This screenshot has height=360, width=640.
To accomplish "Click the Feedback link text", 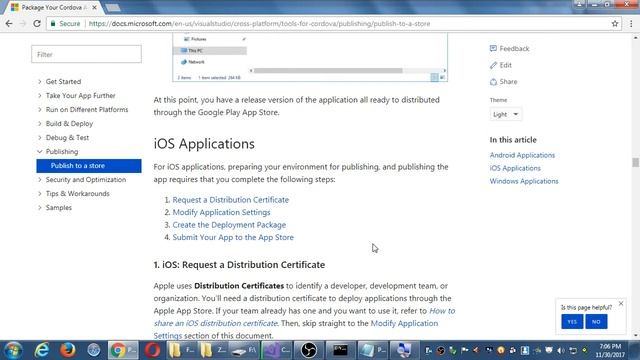I will (x=514, y=49).
